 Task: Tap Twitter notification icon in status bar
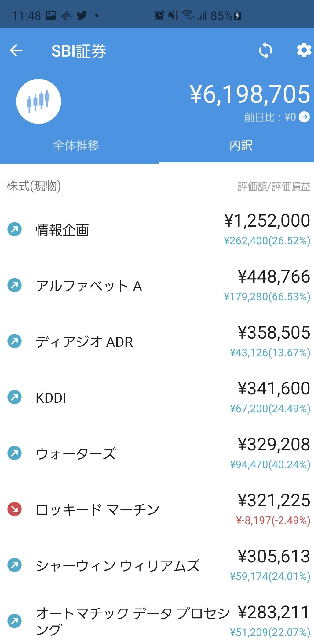click(x=82, y=15)
